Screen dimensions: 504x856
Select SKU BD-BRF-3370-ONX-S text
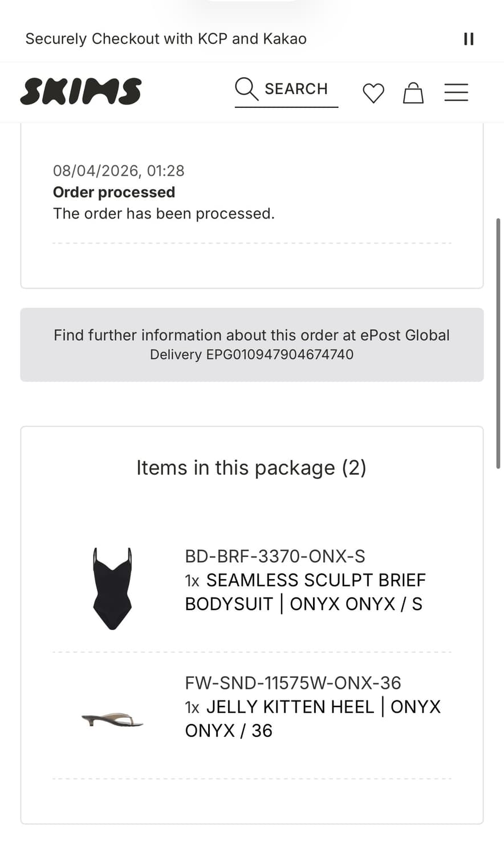(275, 556)
